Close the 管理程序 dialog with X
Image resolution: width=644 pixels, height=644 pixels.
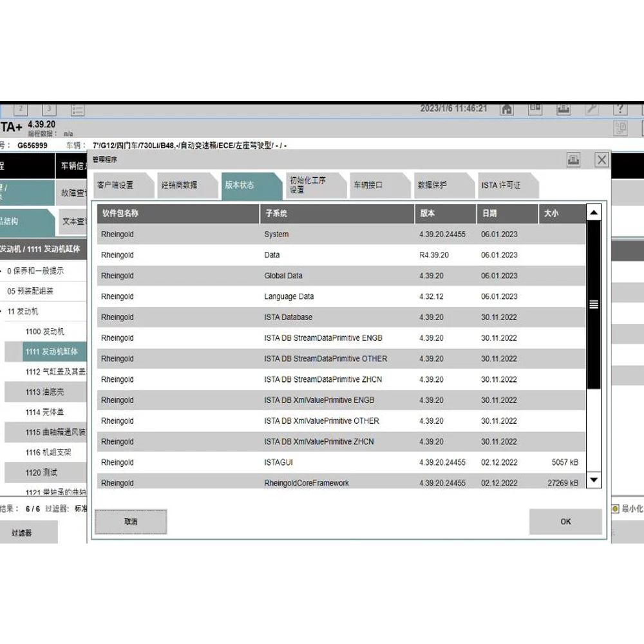click(x=601, y=160)
